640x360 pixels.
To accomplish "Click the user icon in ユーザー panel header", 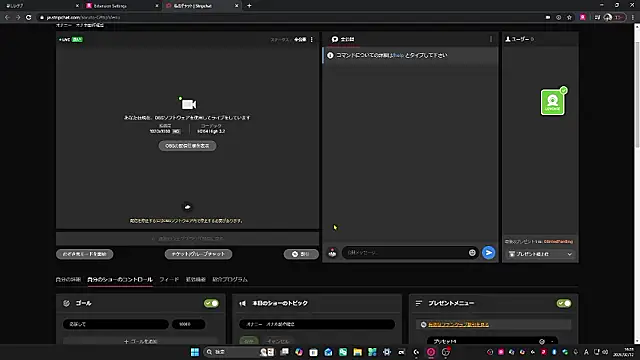I will click(x=508, y=39).
